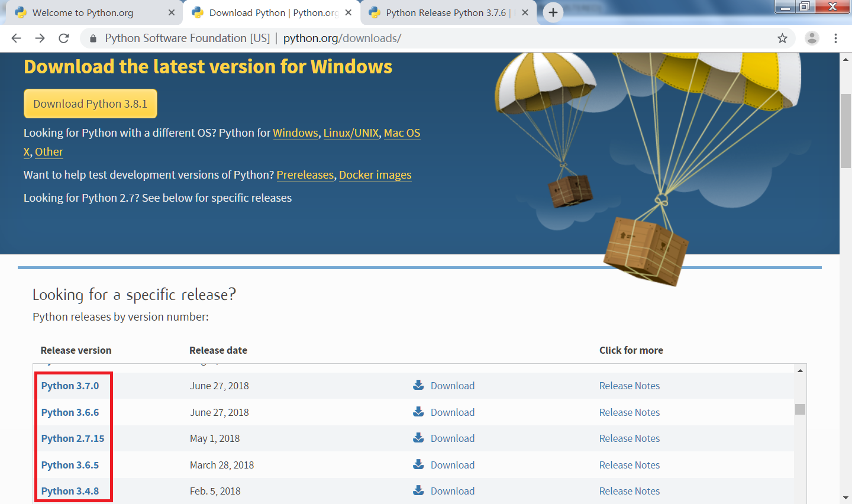The image size is (852, 504).
Task: Click the Feb. 5, 2018 release date
Action: (215, 491)
